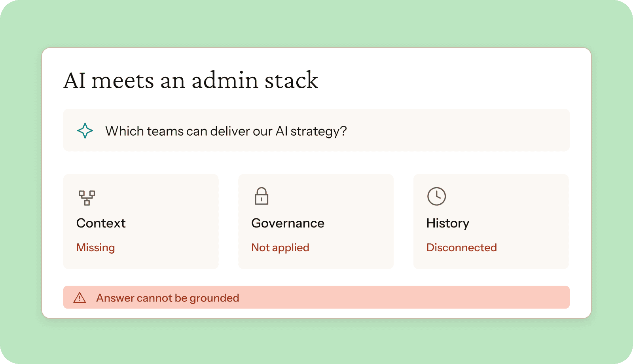Screen dimensions: 633x364
Task: Click the "Answer cannot be grounded" alert message
Action: tap(168, 298)
